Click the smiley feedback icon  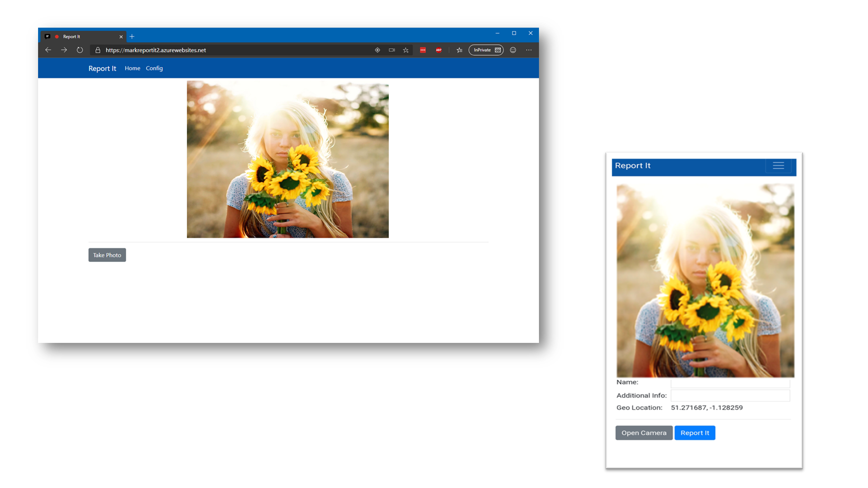click(x=513, y=50)
